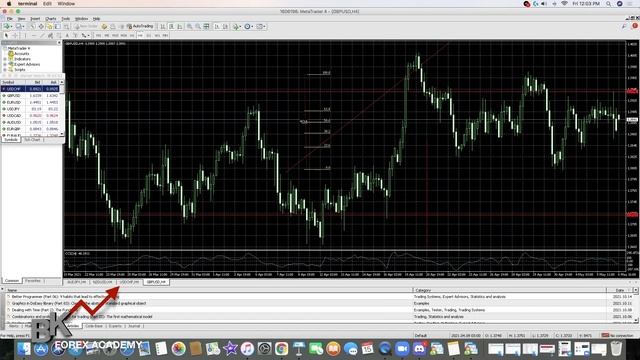Open the Indicators dropdown arrow
640x360 pixels.
tap(240, 26)
